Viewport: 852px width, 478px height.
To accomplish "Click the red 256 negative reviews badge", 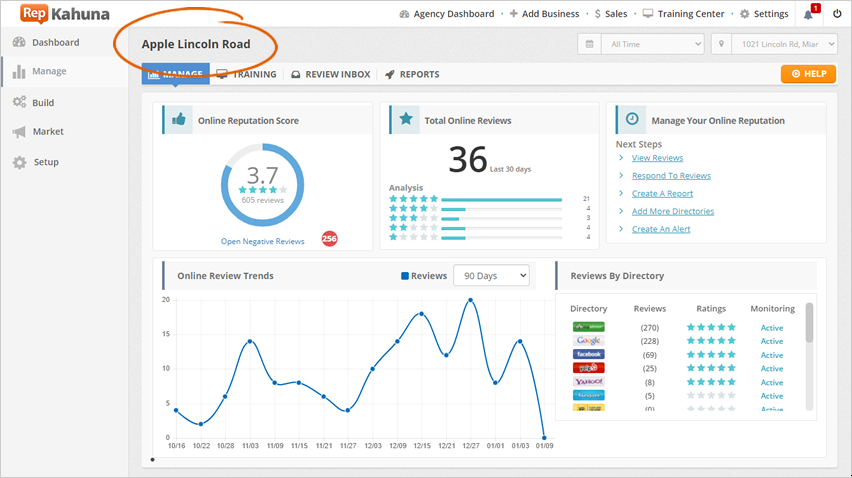I will [x=329, y=239].
